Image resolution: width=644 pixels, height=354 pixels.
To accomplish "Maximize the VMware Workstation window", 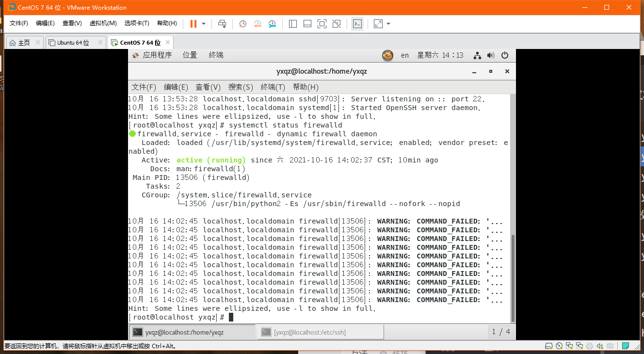I will click(x=606, y=7).
